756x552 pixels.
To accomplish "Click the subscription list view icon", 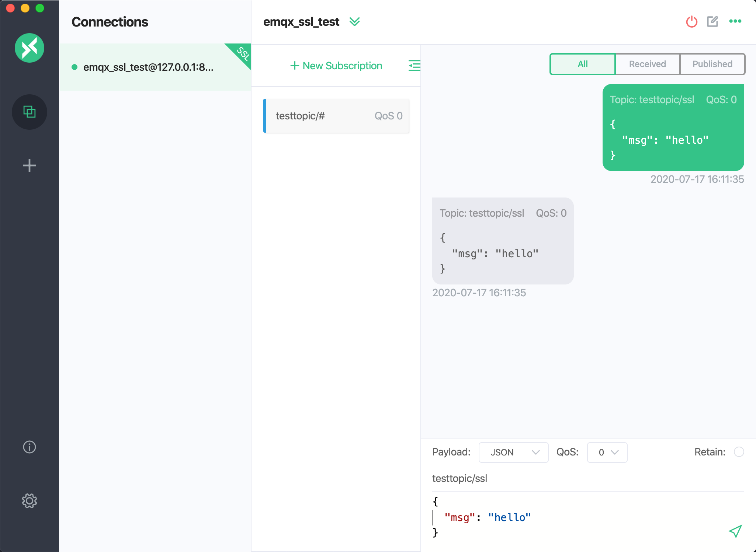I will tap(415, 65).
